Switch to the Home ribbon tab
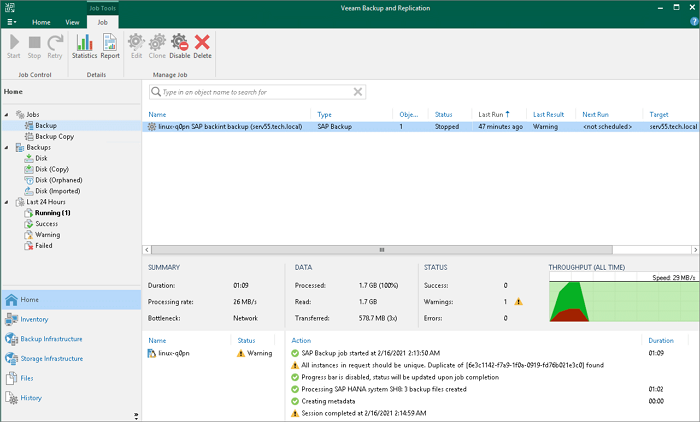 click(x=41, y=21)
